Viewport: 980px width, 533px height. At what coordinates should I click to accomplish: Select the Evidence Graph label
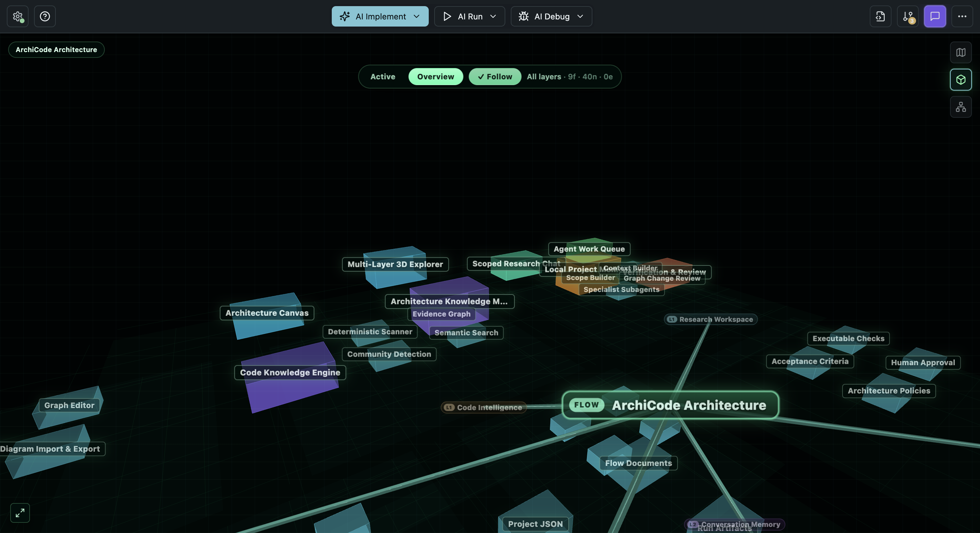(442, 314)
